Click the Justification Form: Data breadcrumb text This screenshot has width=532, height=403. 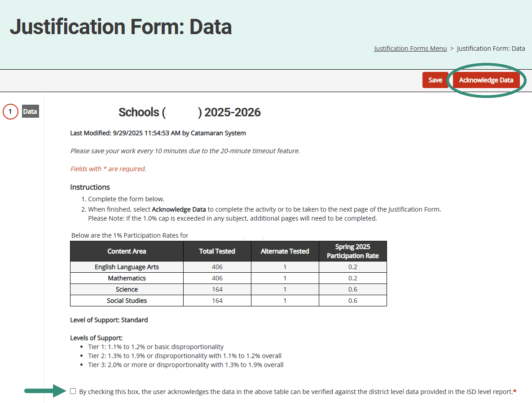pos(491,49)
